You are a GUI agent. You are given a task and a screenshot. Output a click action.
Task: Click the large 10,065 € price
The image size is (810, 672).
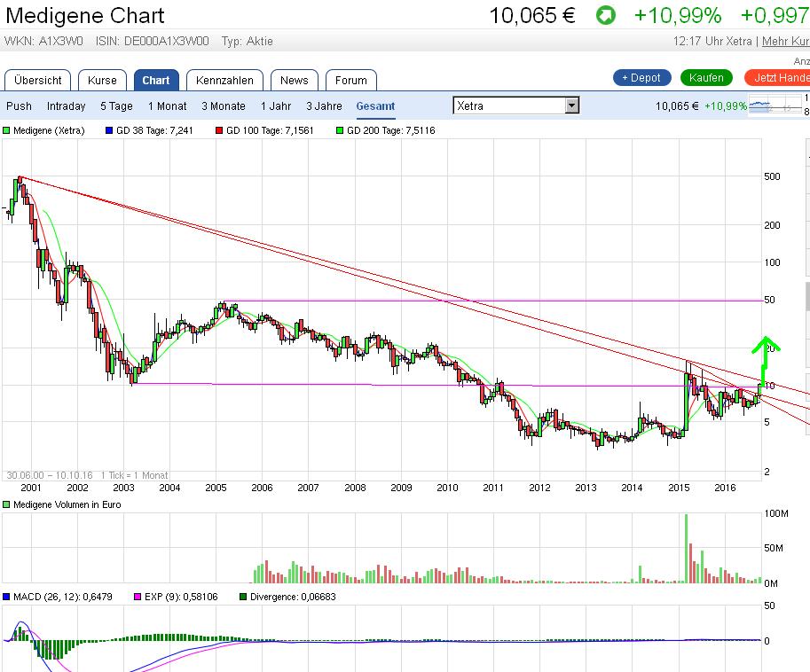pos(532,15)
